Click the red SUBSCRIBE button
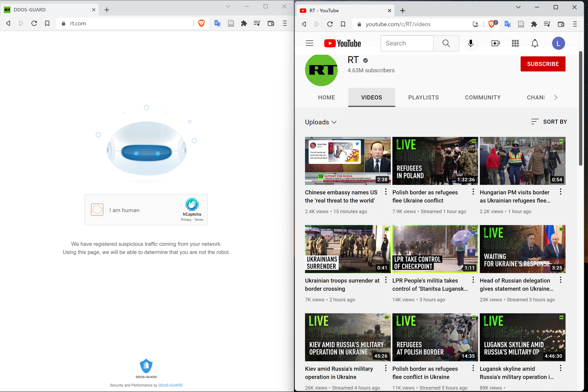Viewport: 588px width, 392px height. pyautogui.click(x=543, y=64)
